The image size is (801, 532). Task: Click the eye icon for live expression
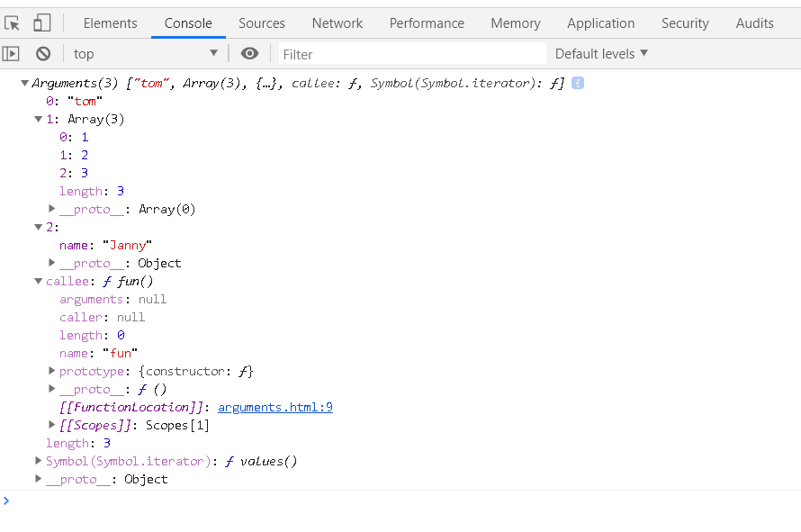pyautogui.click(x=250, y=54)
